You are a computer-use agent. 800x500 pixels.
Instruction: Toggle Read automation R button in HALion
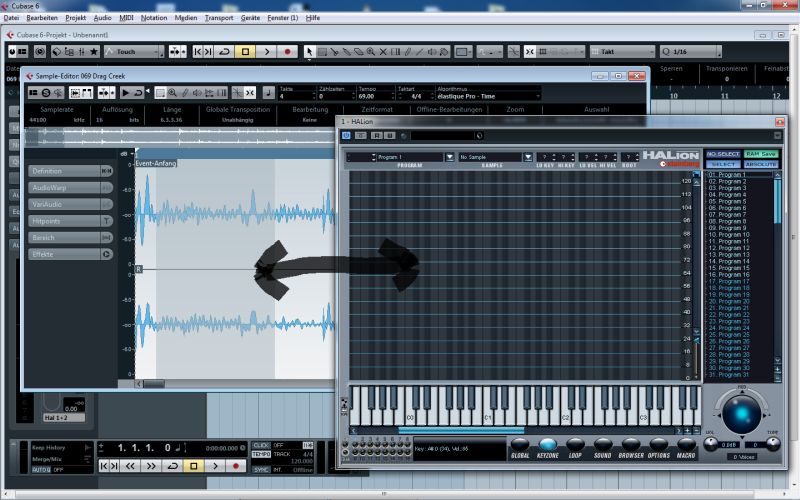click(377, 135)
